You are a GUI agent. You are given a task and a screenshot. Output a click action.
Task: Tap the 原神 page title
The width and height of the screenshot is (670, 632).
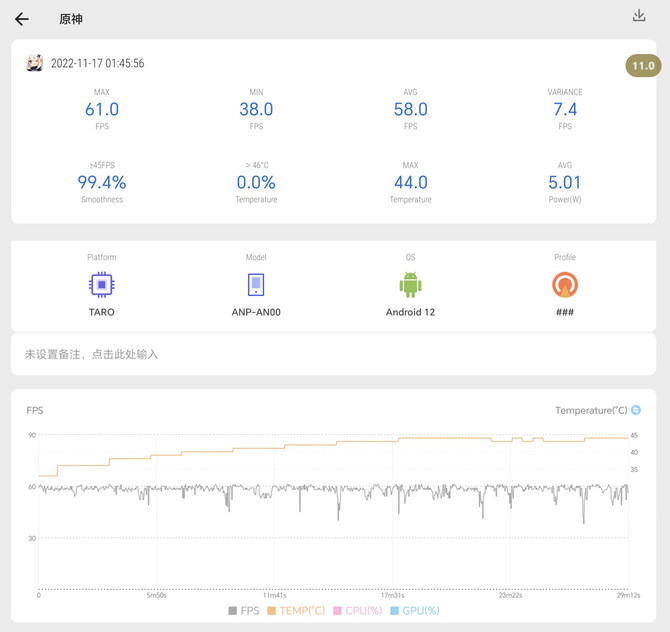coord(71,19)
